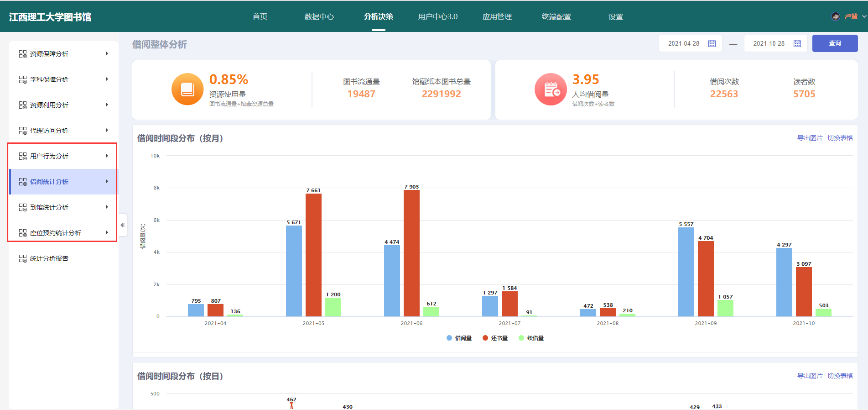Expand the 借阅统计分析 submenu arrow
This screenshot has width=868, height=410.
[x=107, y=181]
